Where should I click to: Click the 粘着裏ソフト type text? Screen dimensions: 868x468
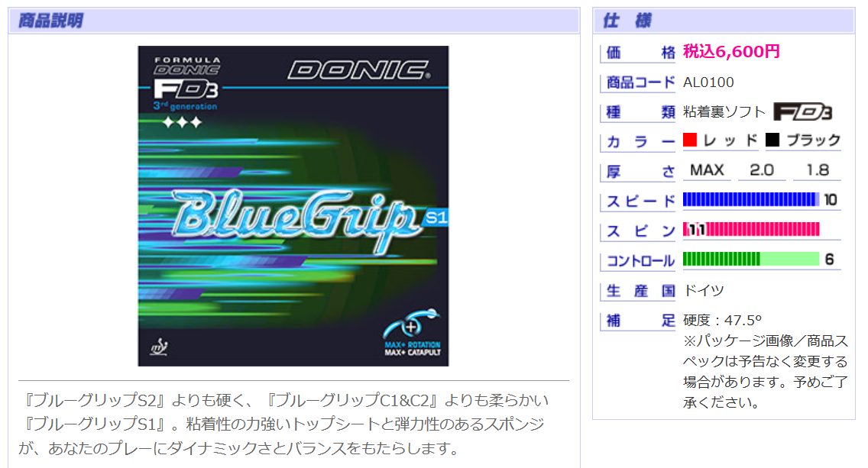[724, 111]
